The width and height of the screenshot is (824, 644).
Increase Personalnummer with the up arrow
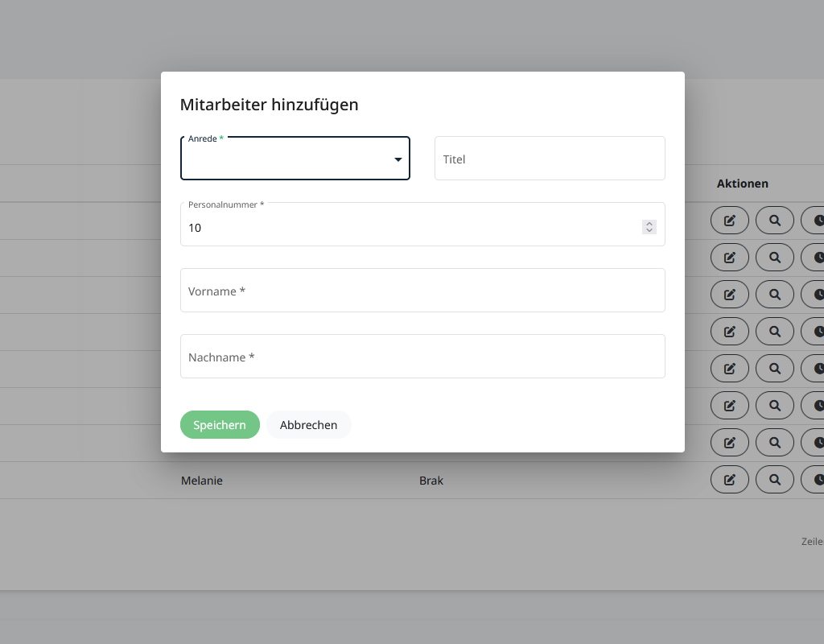pyautogui.click(x=649, y=224)
